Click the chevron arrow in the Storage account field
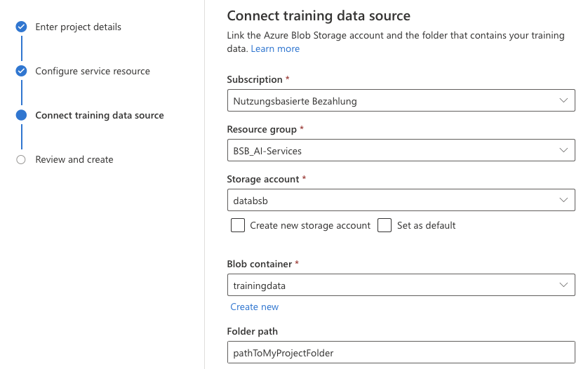Image resolution: width=588 pixels, height=369 pixels. coord(563,200)
